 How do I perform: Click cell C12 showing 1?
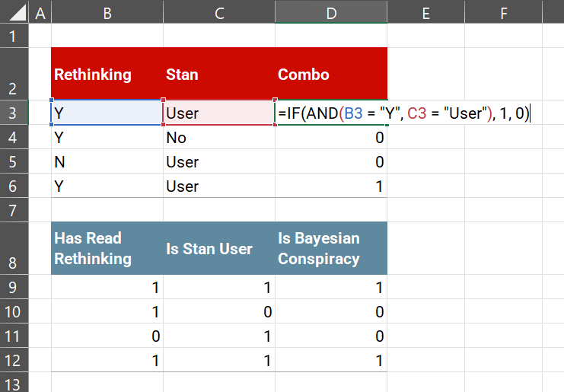point(219,360)
